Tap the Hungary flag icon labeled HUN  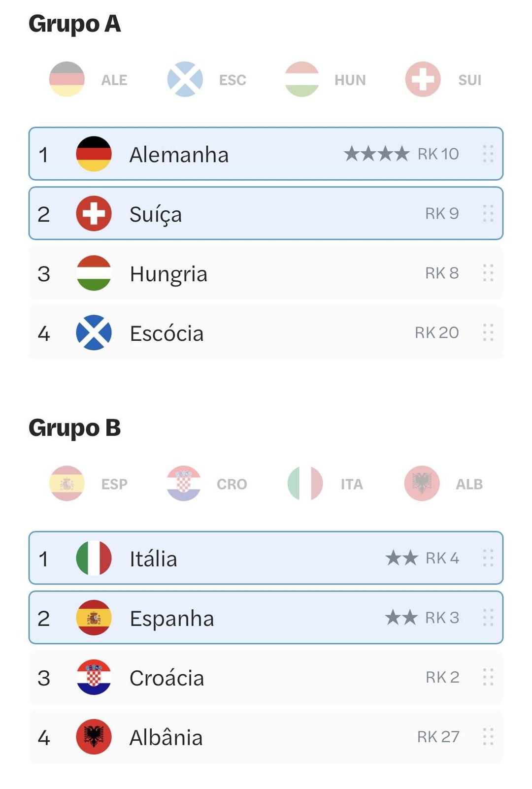coord(302,79)
